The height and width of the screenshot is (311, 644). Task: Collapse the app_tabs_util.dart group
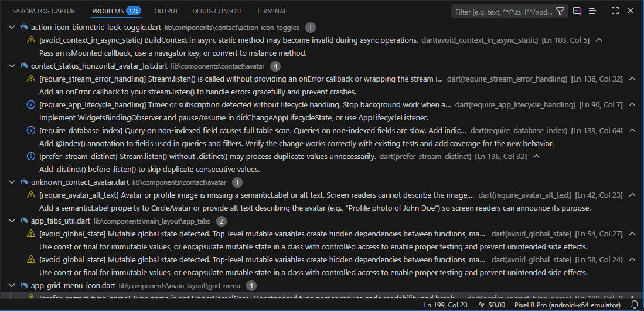point(11,221)
